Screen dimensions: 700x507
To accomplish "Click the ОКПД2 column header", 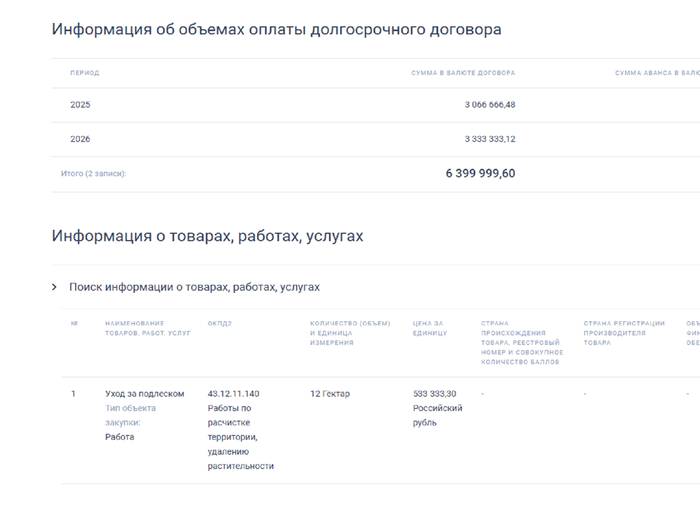I will 219,323.
